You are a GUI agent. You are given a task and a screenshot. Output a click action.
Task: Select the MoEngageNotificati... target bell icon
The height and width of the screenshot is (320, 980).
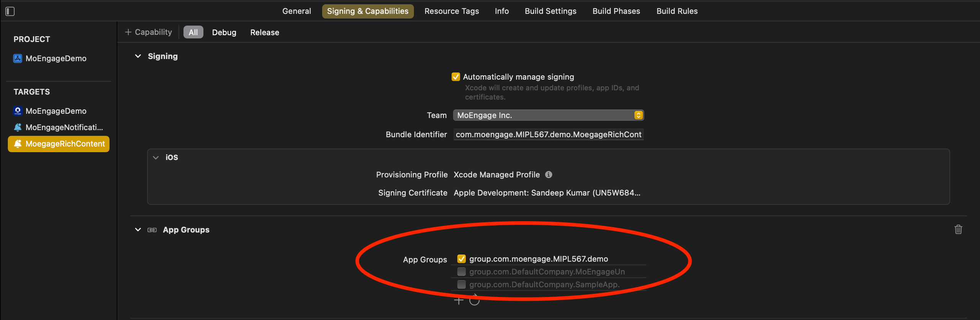tap(18, 127)
